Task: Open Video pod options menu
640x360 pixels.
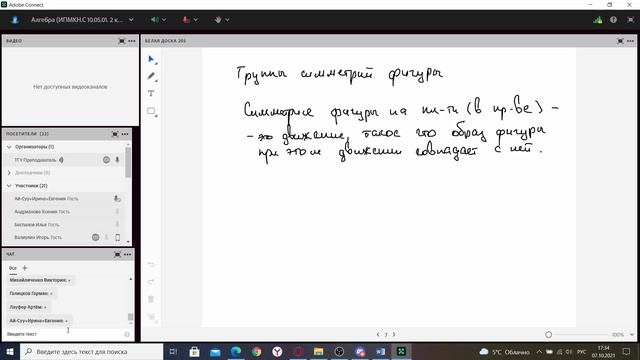Action: [x=132, y=41]
